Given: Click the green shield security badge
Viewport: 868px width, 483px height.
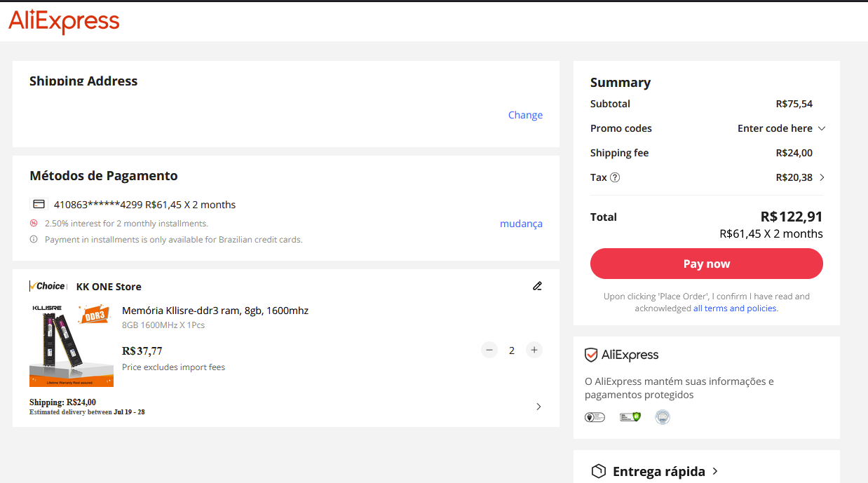Looking at the screenshot, I should [630, 417].
